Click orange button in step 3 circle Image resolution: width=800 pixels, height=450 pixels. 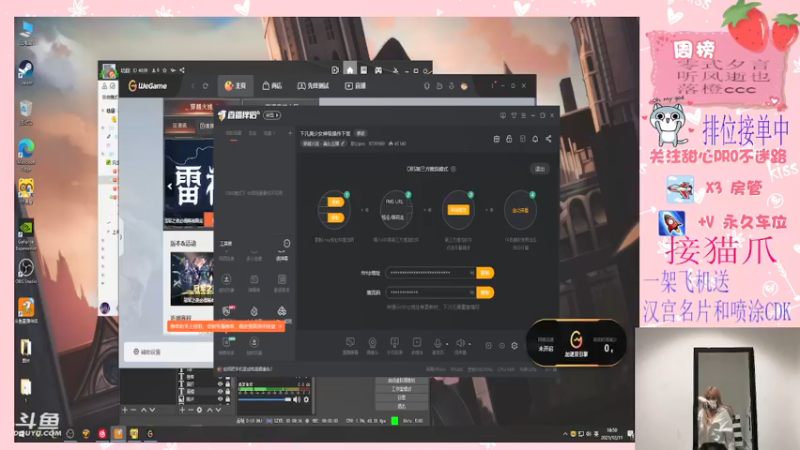[458, 210]
